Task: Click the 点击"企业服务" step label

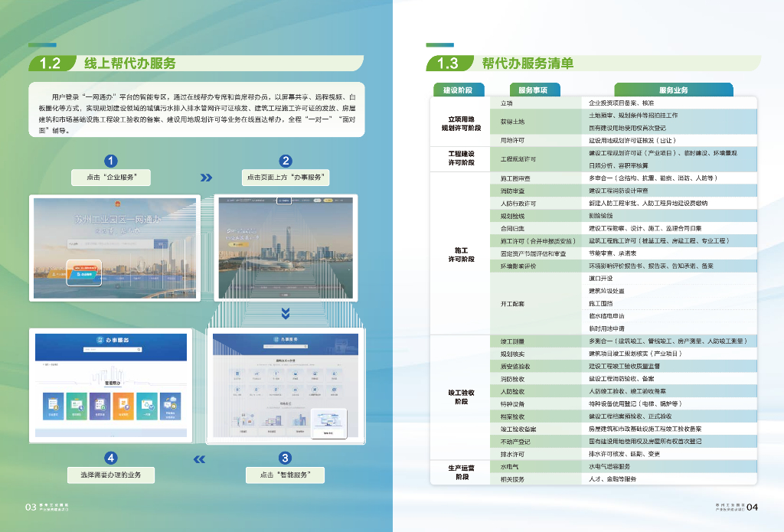Action: [x=111, y=178]
